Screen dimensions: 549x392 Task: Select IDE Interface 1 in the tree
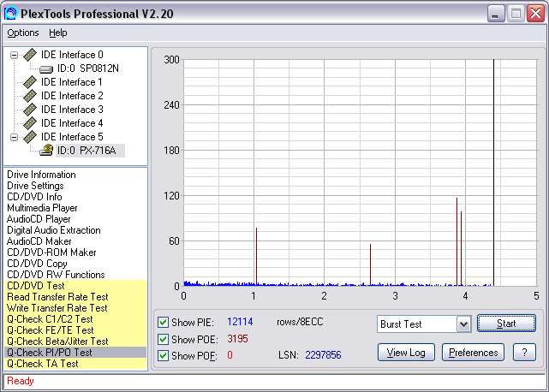point(72,82)
